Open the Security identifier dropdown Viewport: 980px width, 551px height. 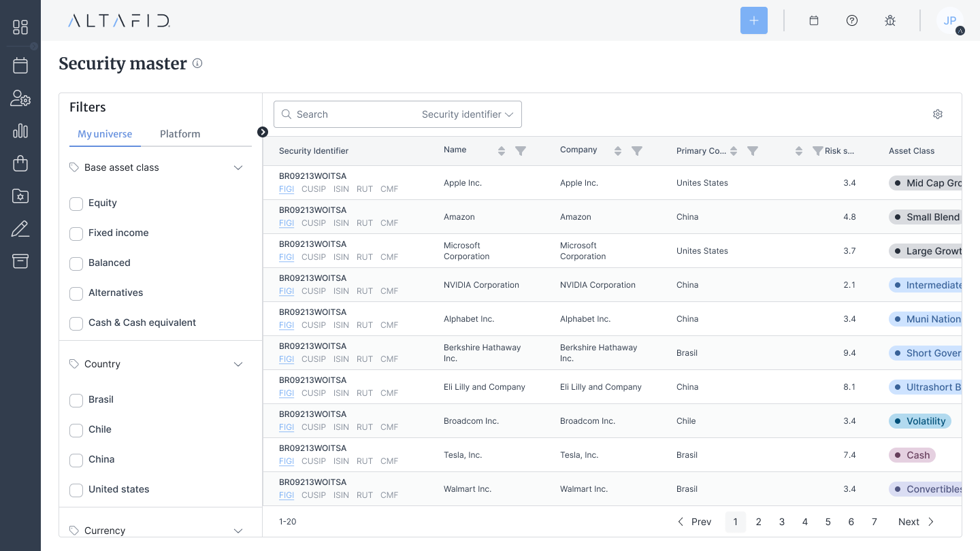pyautogui.click(x=468, y=114)
